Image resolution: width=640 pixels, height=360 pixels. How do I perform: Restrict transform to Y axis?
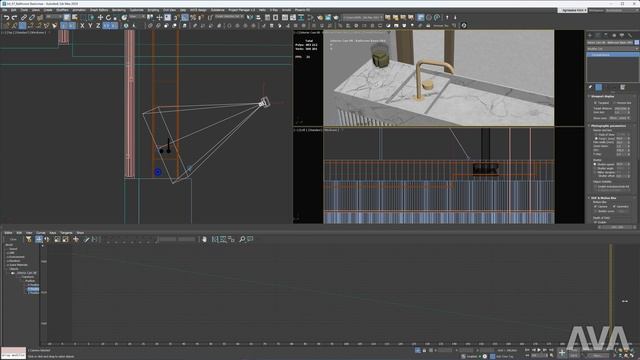pos(90,26)
